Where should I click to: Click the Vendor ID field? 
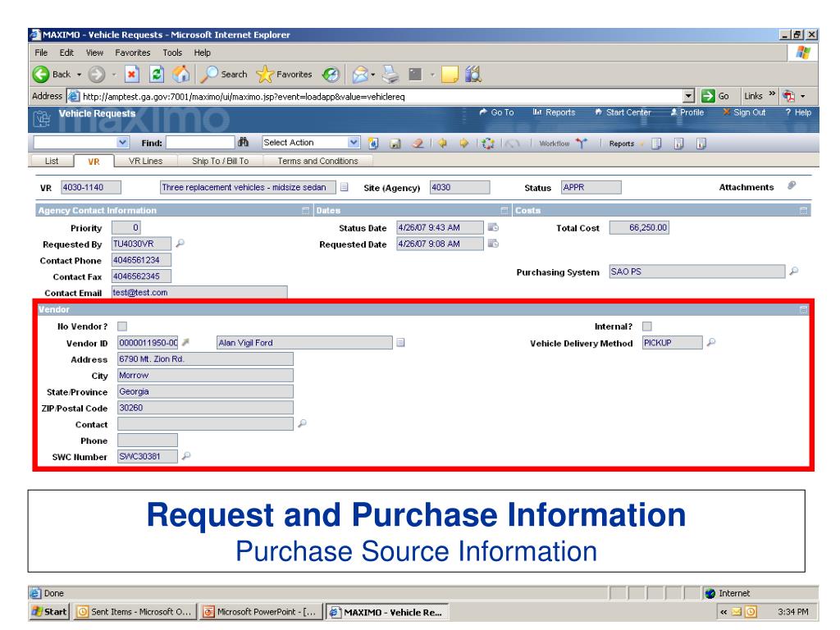[148, 342]
